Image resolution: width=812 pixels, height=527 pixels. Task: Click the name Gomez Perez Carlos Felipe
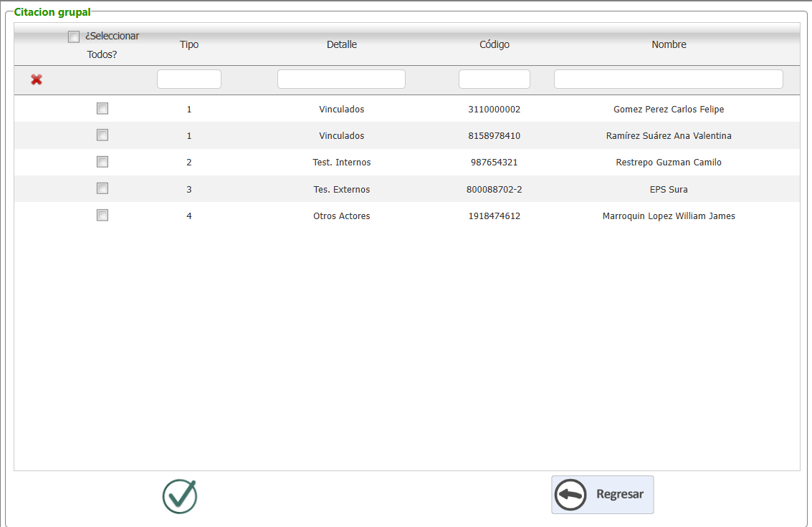coord(669,109)
